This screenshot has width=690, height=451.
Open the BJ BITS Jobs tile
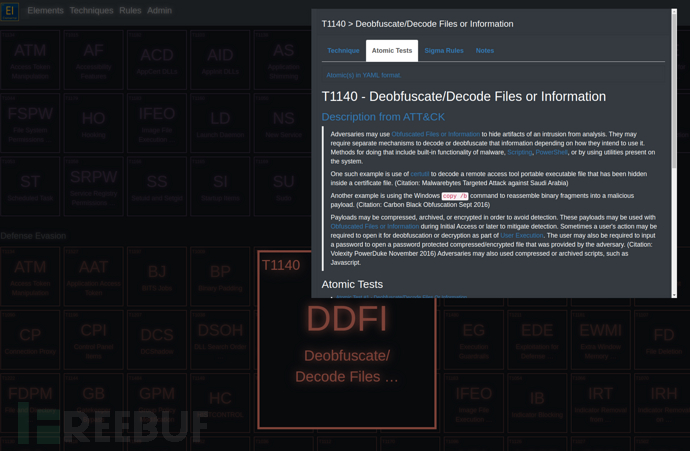pyautogui.click(x=157, y=276)
